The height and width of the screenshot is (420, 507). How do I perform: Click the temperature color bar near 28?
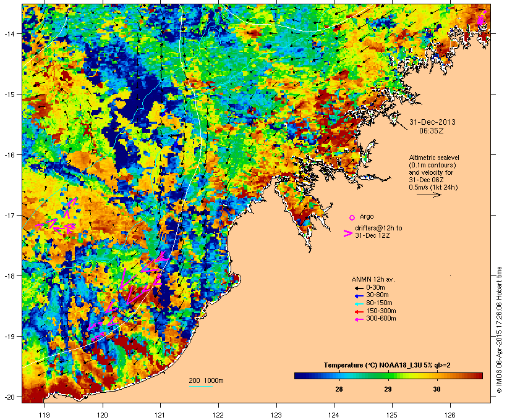339,376
